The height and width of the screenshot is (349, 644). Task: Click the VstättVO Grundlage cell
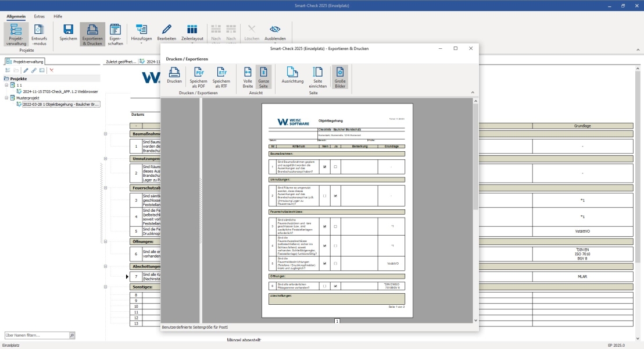[x=582, y=232]
